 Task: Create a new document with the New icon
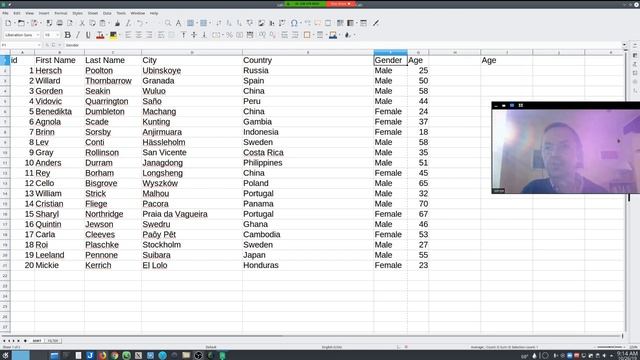coord(8,23)
